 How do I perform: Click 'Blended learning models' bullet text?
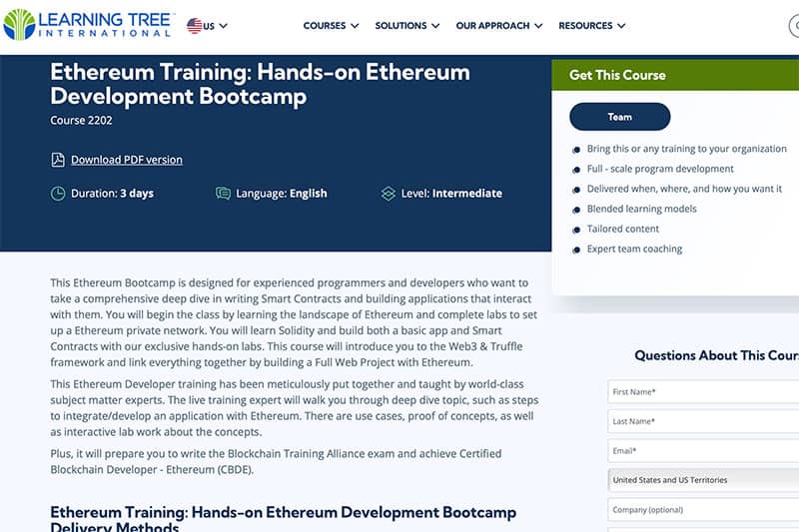(641, 209)
